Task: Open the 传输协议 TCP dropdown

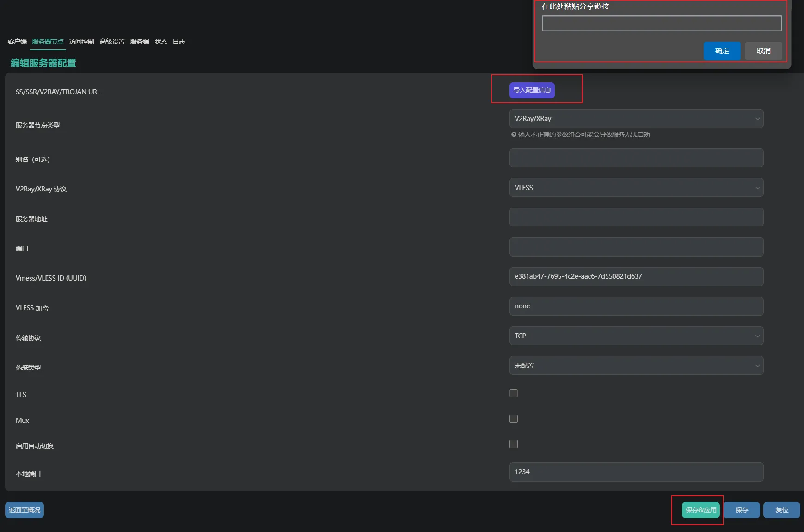Action: coord(636,336)
